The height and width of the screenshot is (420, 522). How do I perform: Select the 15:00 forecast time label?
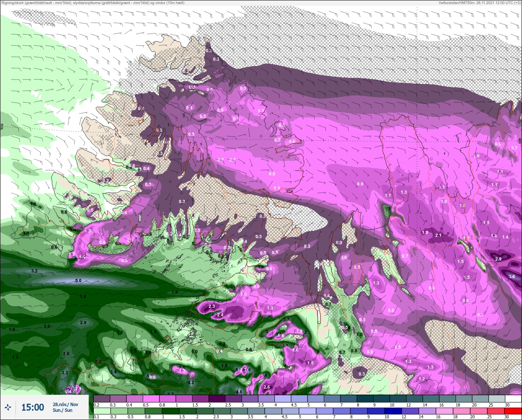[33, 407]
